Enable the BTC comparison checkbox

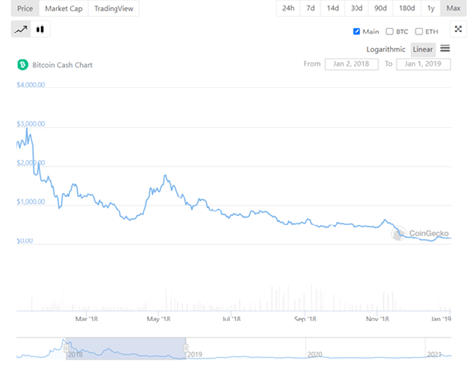pyautogui.click(x=389, y=31)
